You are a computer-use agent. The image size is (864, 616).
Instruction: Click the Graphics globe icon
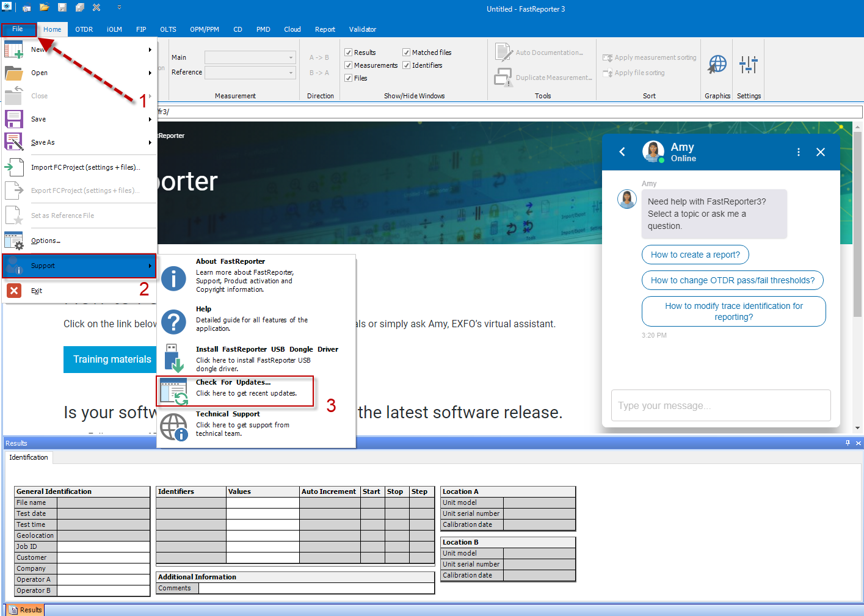pos(717,64)
